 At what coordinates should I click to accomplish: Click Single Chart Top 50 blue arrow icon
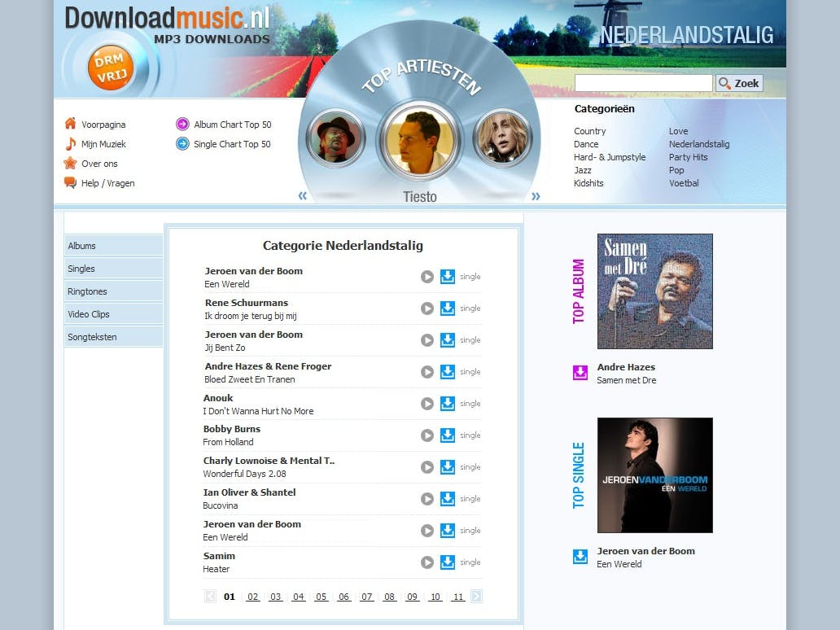click(x=182, y=143)
